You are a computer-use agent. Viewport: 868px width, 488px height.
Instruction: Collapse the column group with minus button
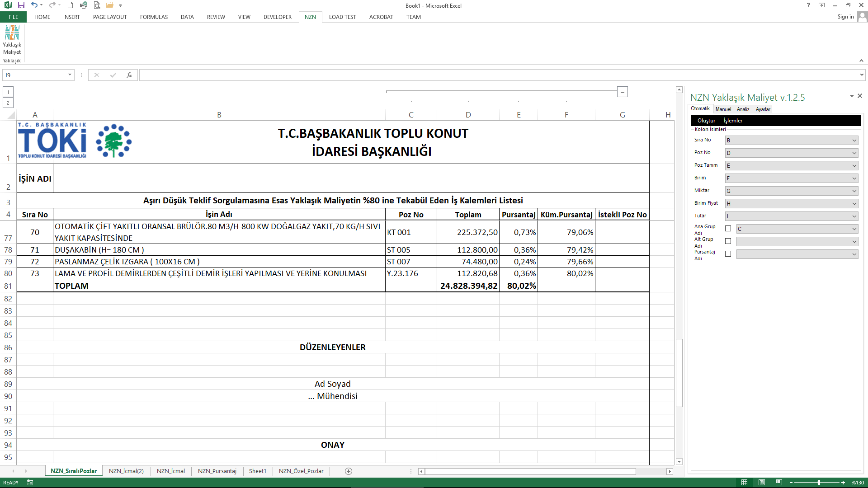pos(623,92)
